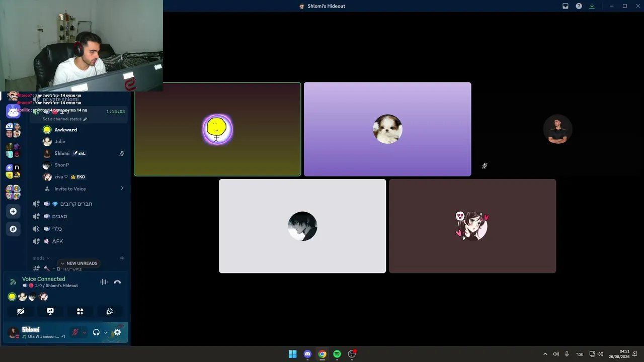
Task: Focus the tile with man crossing arms
Action: point(557,129)
